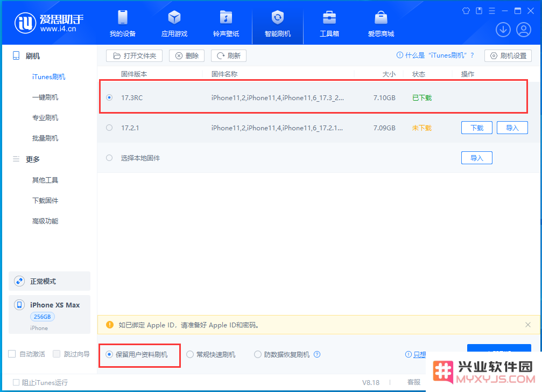Go to 应用游戏 apps and games
This screenshot has height=392, width=542.
point(174,24)
